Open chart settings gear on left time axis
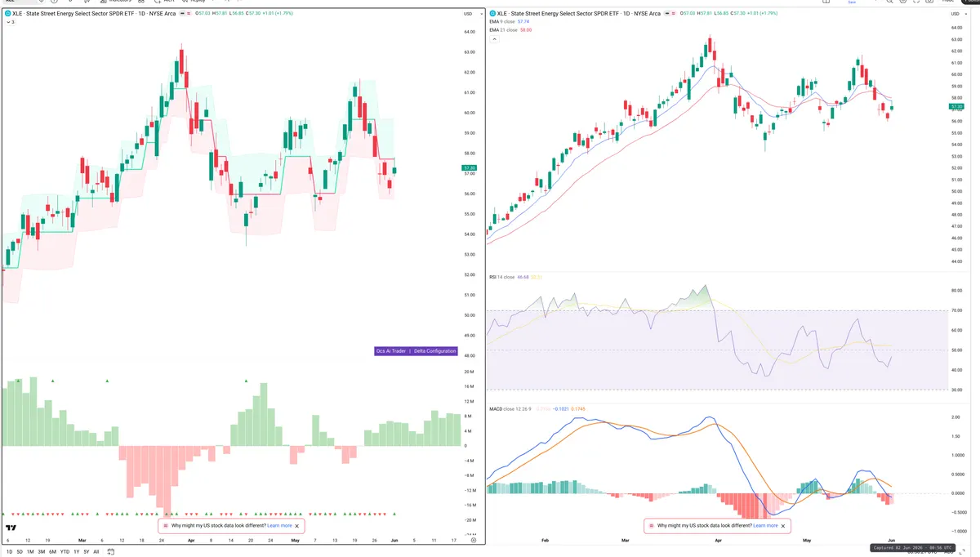Viewport: 980px width, 557px height. [x=474, y=540]
